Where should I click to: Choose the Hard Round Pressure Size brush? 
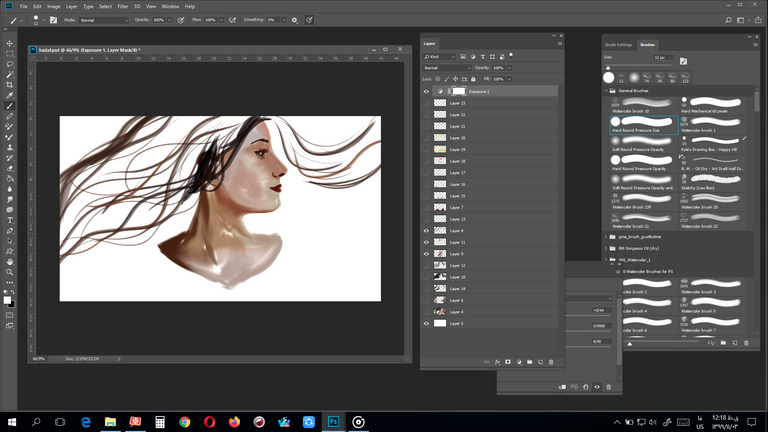[x=644, y=124]
